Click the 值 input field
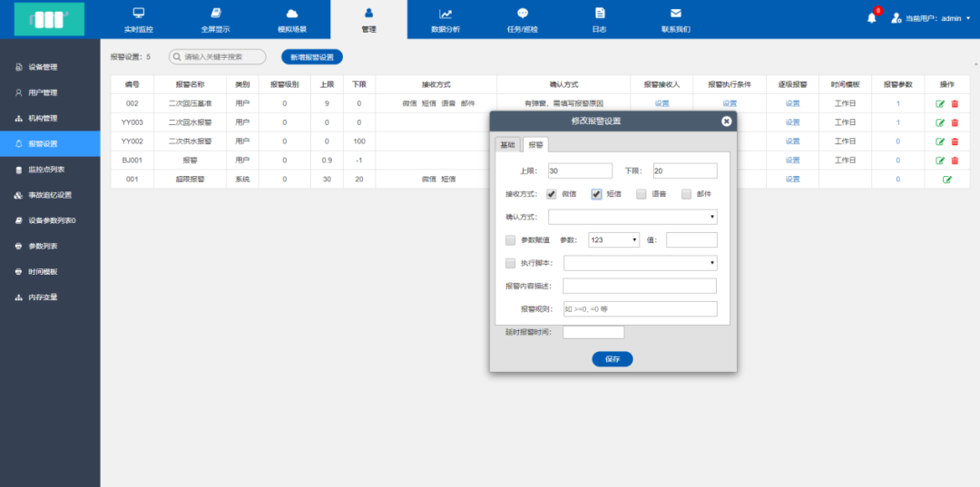The height and width of the screenshot is (487, 980). pyautogui.click(x=691, y=239)
